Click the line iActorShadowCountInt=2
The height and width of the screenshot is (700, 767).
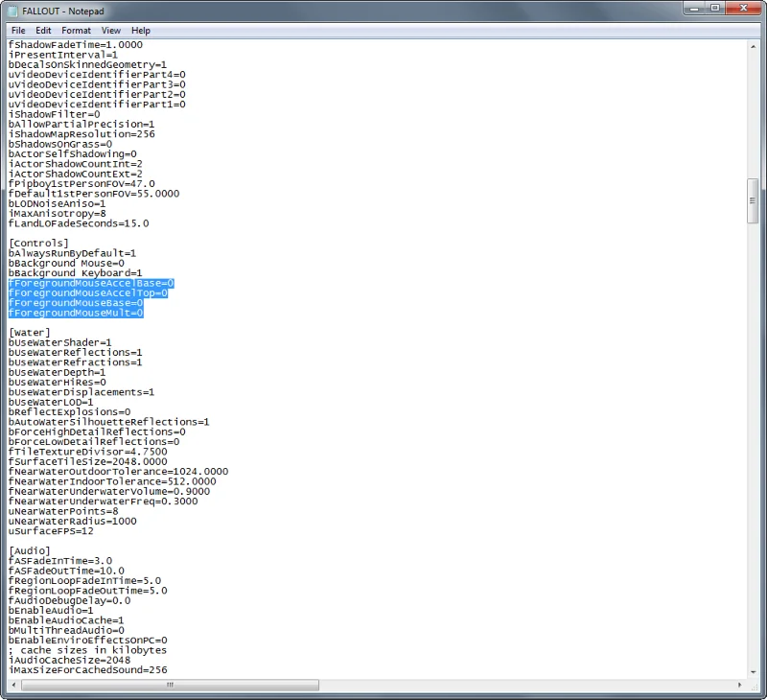pyautogui.click(x=76, y=164)
